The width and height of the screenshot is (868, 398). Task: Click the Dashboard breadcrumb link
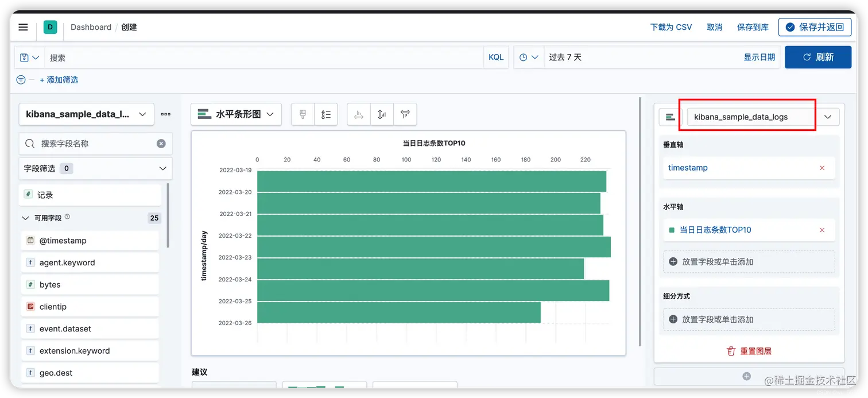click(x=91, y=27)
